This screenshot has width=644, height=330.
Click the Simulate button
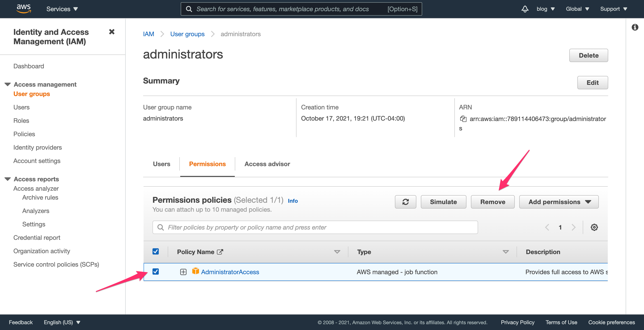(x=443, y=202)
